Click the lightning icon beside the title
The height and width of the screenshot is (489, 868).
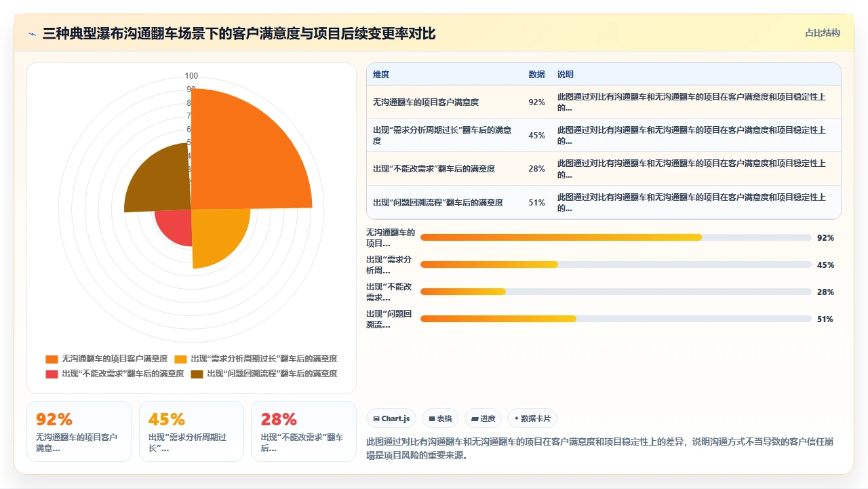click(x=32, y=34)
